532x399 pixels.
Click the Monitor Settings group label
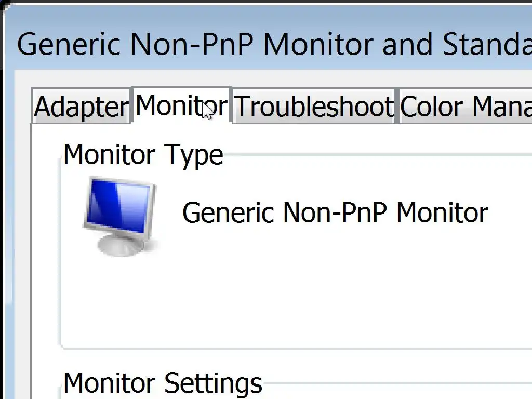(x=162, y=383)
